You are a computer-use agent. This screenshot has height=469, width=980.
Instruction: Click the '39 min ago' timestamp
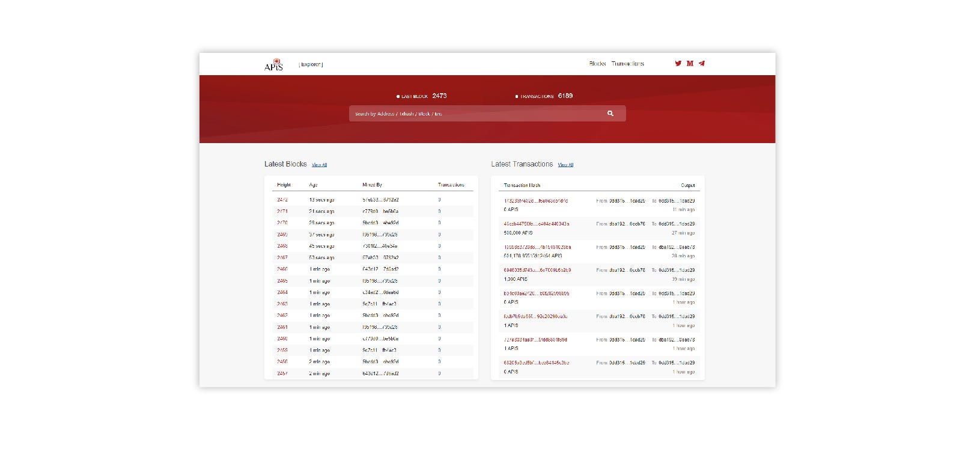(x=683, y=279)
